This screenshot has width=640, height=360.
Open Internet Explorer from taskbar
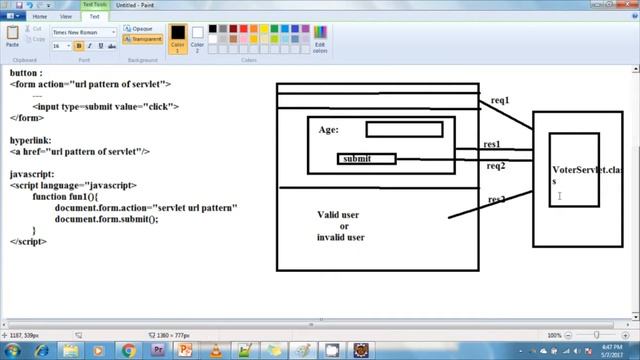[42, 351]
